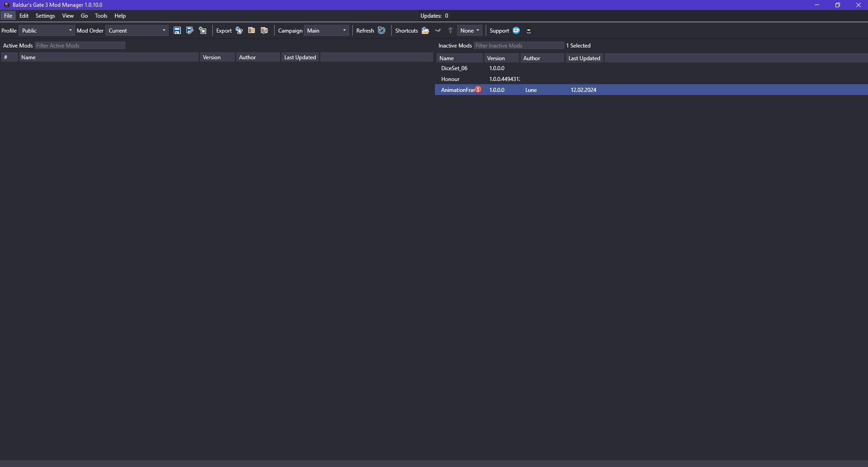Sort inactive mods by Last Updated column
868x467 pixels.
[x=585, y=58]
